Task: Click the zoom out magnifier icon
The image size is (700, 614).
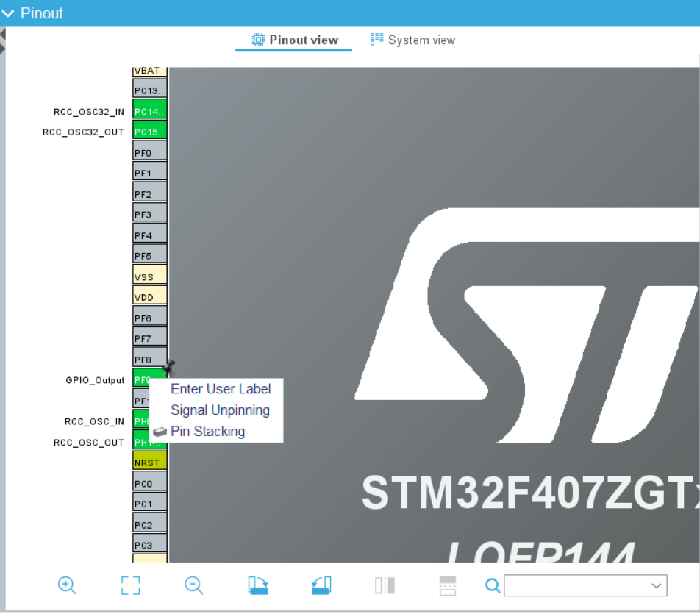Action: click(194, 585)
